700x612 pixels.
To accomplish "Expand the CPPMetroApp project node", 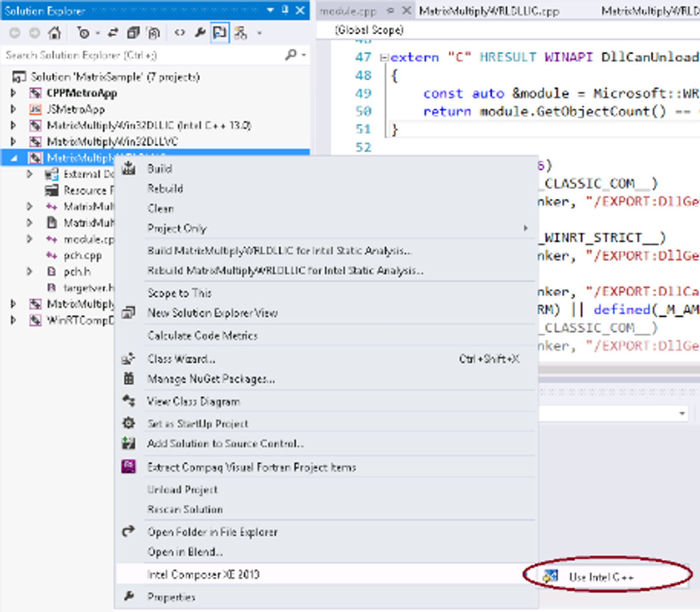I will [13, 93].
